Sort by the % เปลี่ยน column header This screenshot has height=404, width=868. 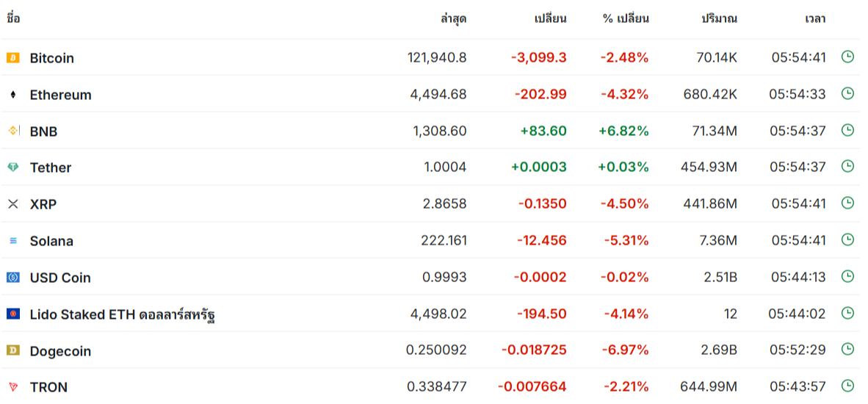[626, 19]
